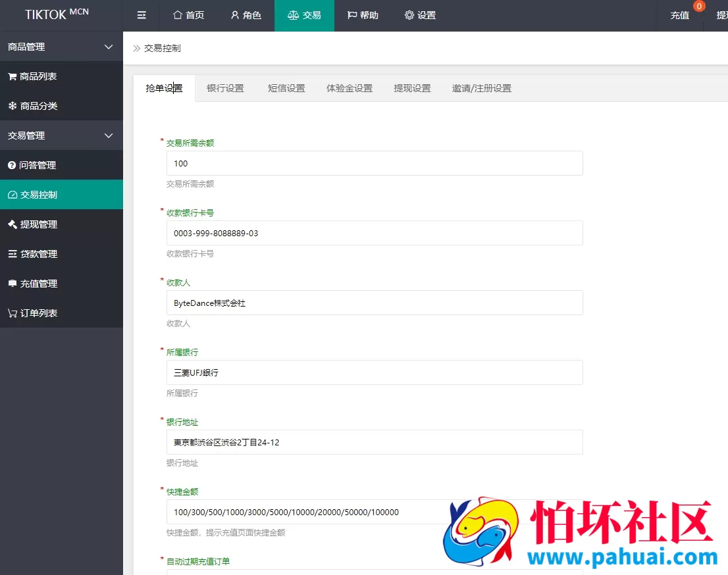728x575 pixels.
Task: Click the shopping cart icon of 订单列表
Action: click(x=13, y=313)
